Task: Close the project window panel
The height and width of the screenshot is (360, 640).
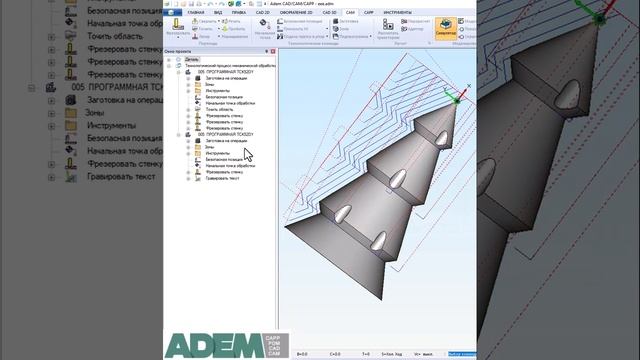Action: (273, 51)
